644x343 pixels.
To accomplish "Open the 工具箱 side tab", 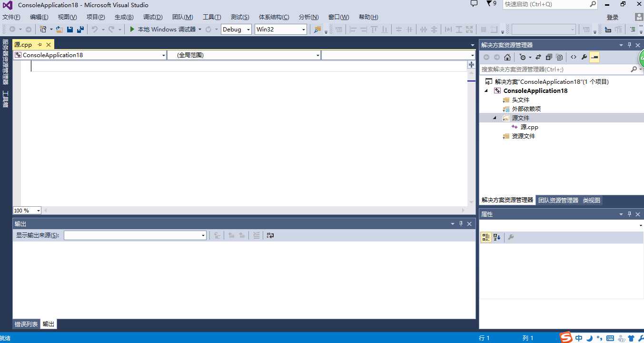I will [5, 99].
